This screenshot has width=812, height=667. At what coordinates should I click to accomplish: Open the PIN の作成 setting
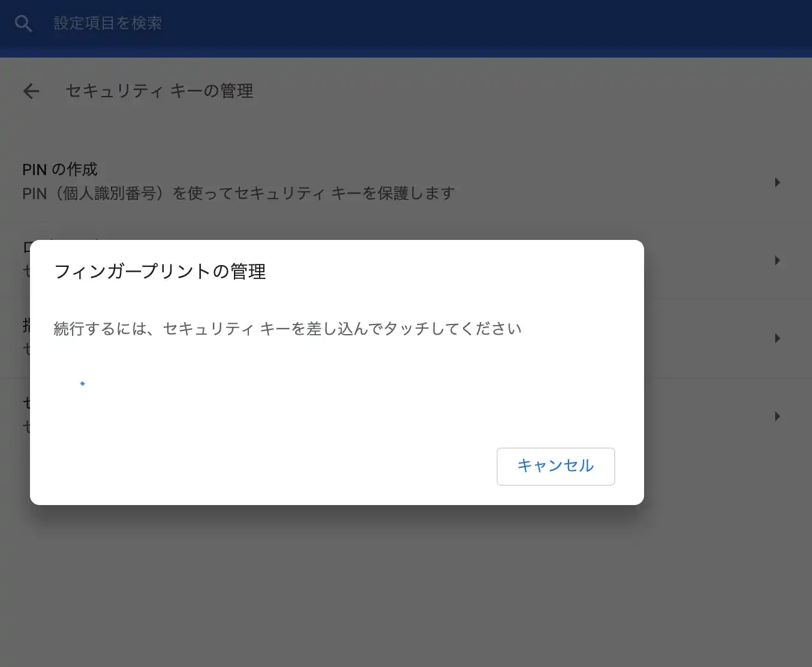(60, 170)
